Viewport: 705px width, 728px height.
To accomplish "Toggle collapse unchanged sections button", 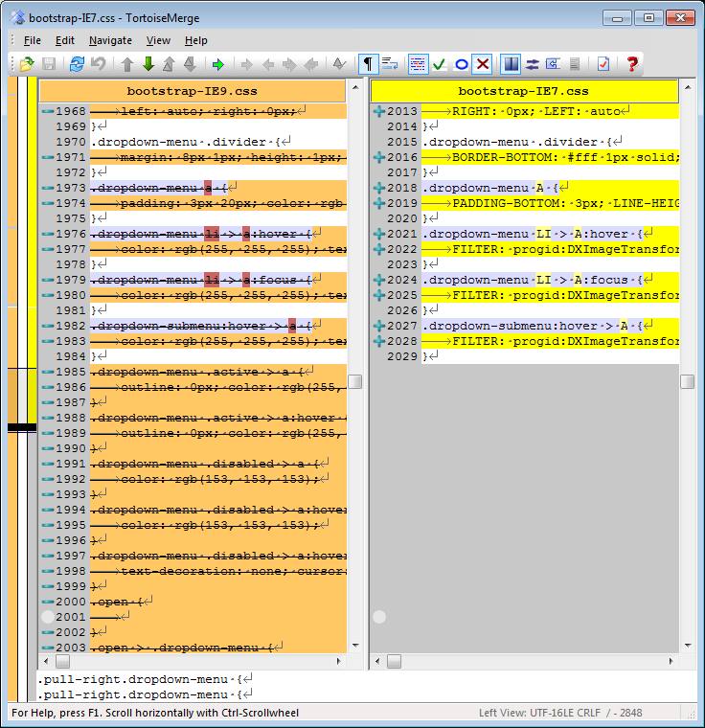I will point(553,63).
